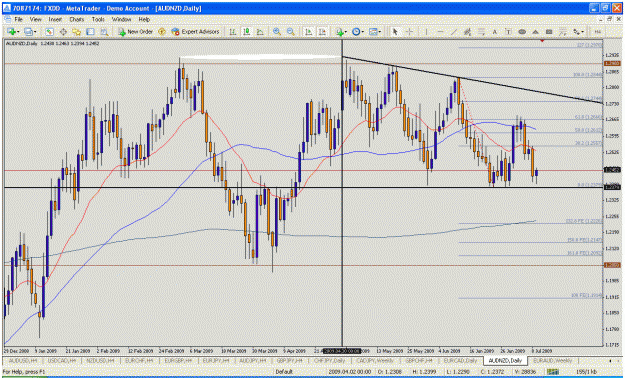Toggle the Terminal window icon

(90, 32)
